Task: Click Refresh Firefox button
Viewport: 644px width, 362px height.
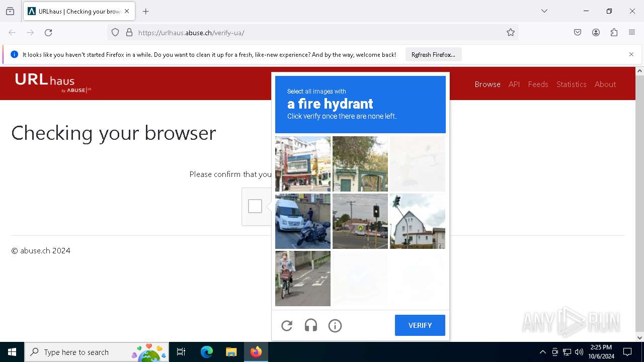Action: (433, 54)
